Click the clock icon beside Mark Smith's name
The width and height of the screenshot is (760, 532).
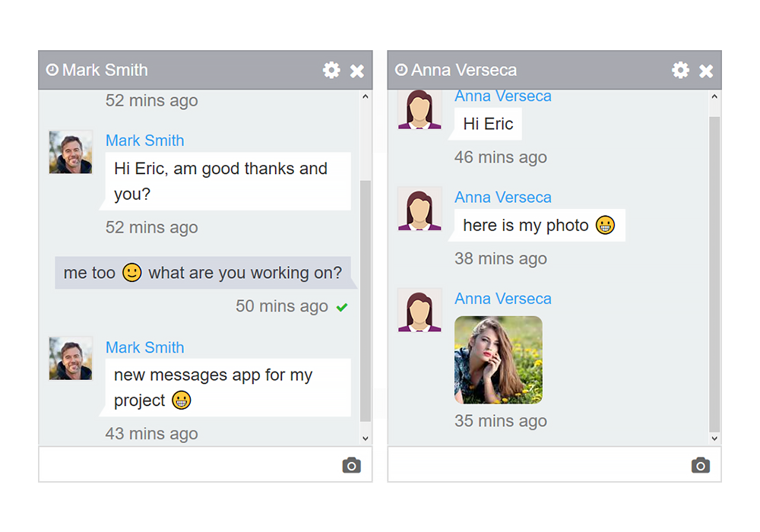click(x=51, y=69)
